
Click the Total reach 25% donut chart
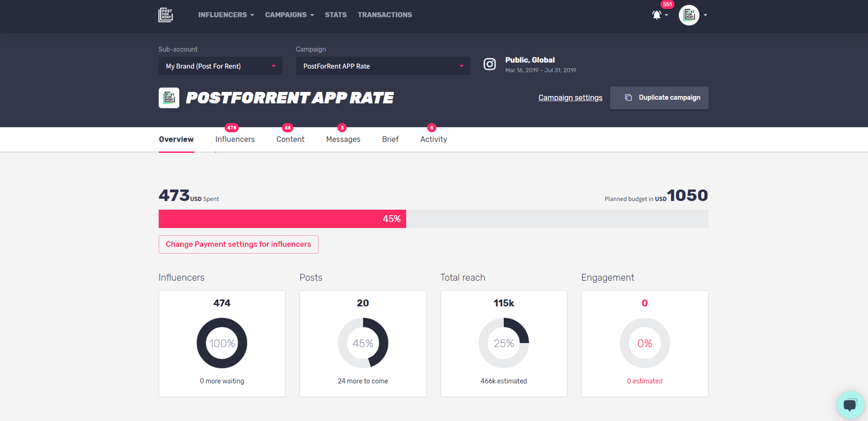(x=504, y=343)
